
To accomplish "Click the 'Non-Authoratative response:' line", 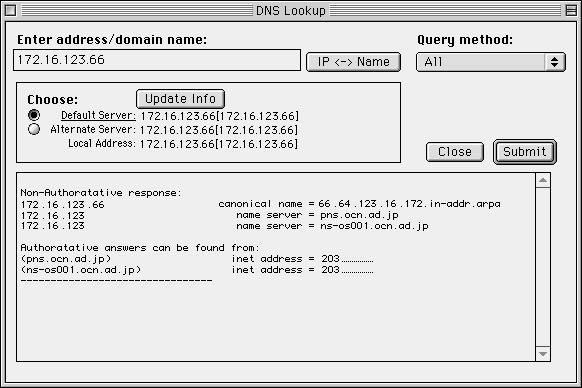I will click(x=101, y=193).
